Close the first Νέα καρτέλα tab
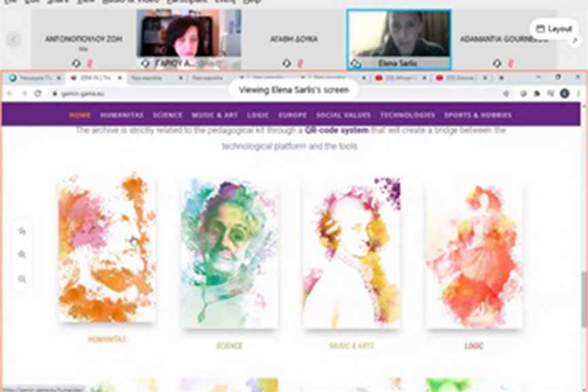This screenshot has width=588, height=392. [x=181, y=78]
